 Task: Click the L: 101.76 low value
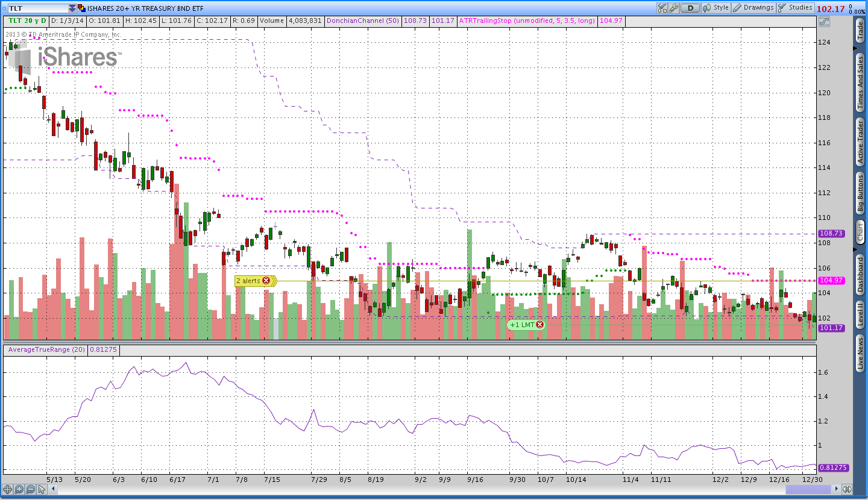point(177,20)
